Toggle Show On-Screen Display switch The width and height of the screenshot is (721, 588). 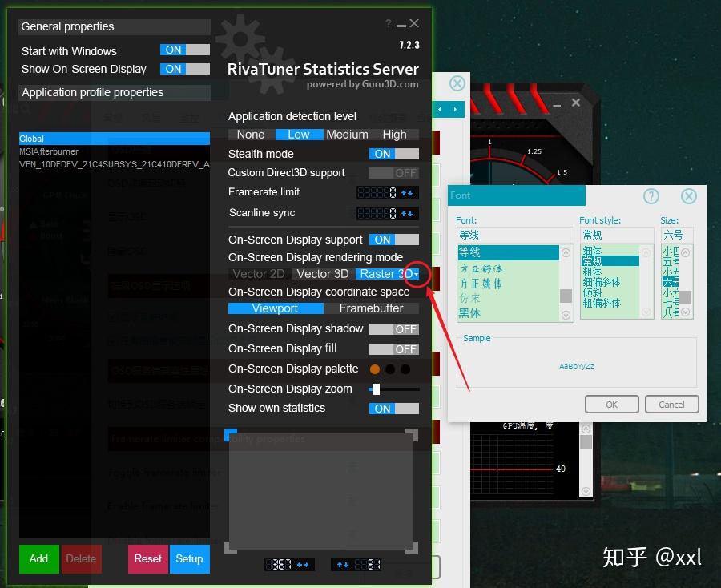click(185, 69)
